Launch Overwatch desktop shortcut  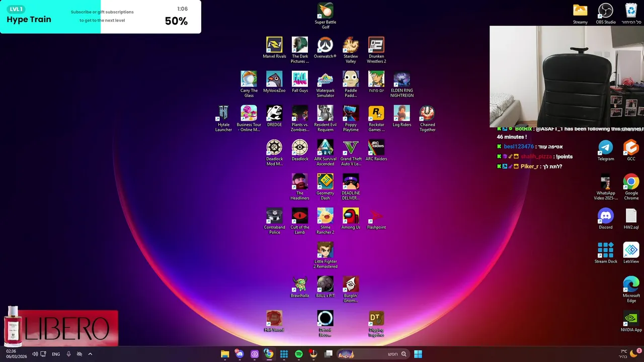click(x=325, y=48)
